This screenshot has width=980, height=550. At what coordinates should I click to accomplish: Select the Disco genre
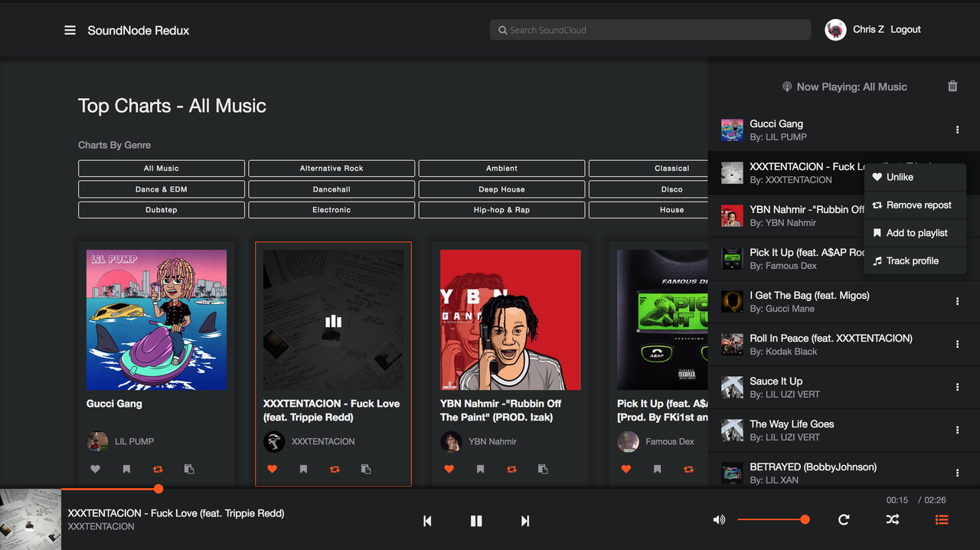tap(648, 189)
